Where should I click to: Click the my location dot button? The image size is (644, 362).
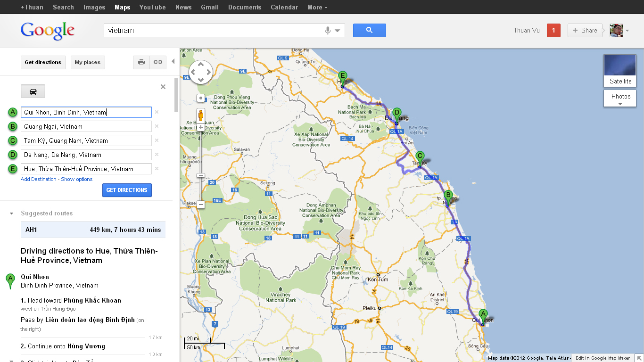tap(201, 98)
